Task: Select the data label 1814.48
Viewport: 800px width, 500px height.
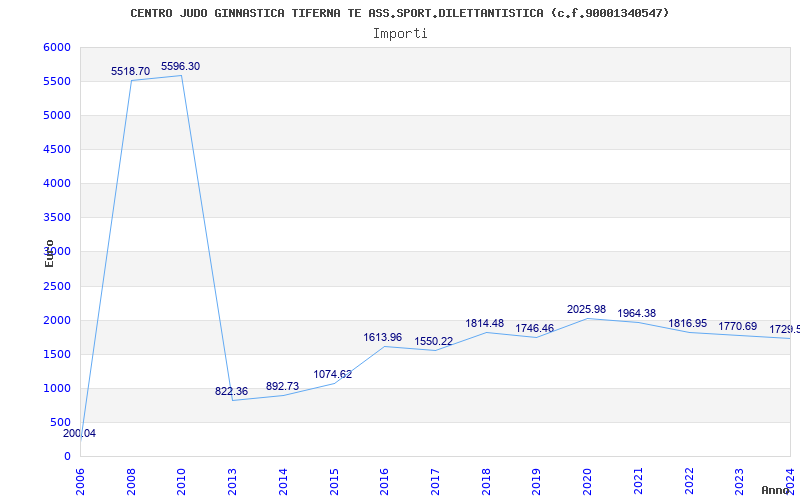Action: pyautogui.click(x=485, y=323)
